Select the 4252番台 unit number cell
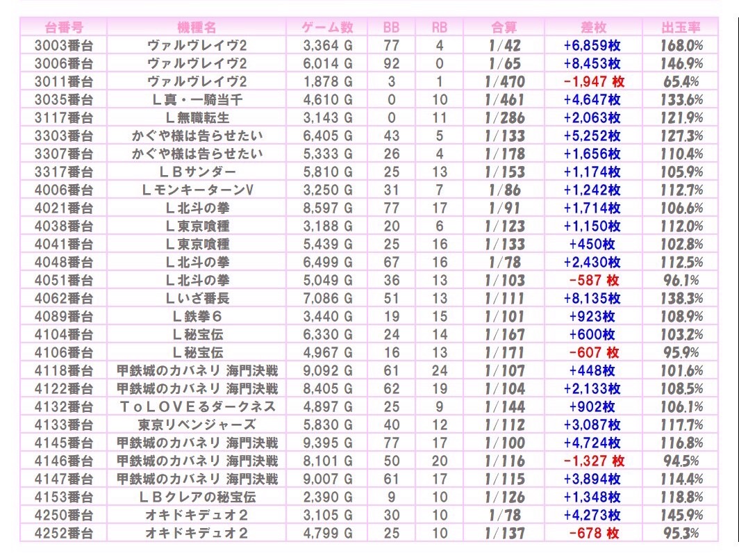This screenshot has width=739, height=560. pos(63,533)
